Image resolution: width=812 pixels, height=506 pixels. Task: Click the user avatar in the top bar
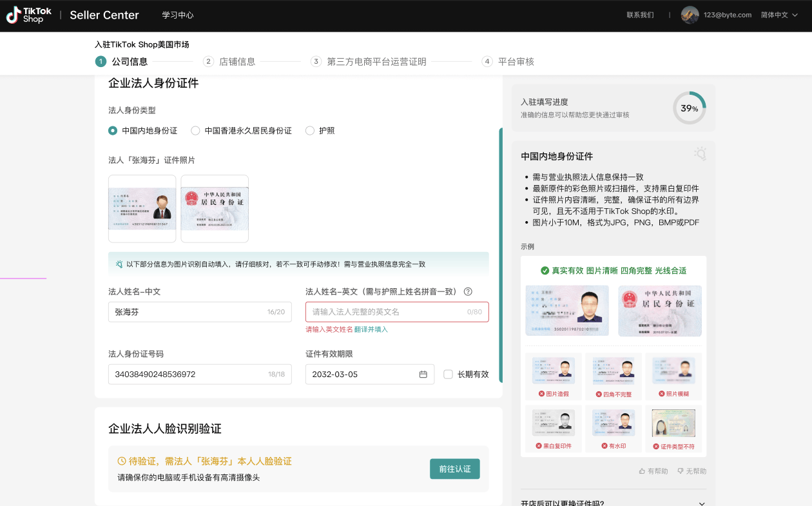click(x=689, y=15)
